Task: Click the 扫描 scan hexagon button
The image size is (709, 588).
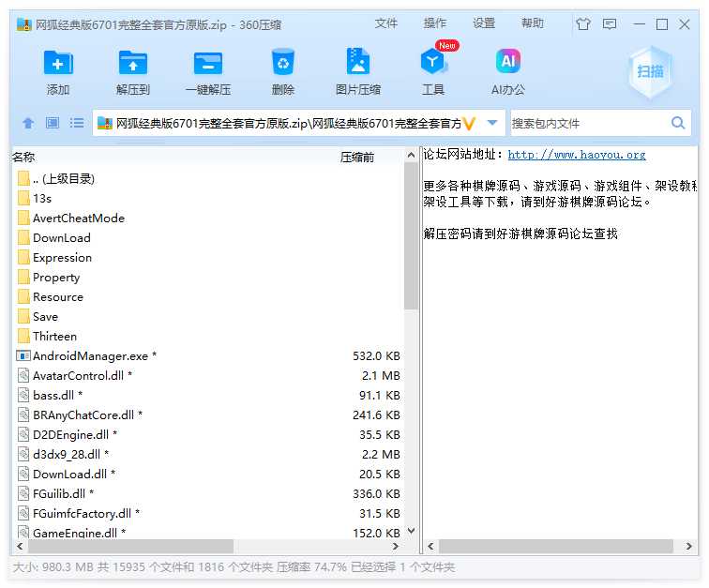Action: tap(650, 71)
